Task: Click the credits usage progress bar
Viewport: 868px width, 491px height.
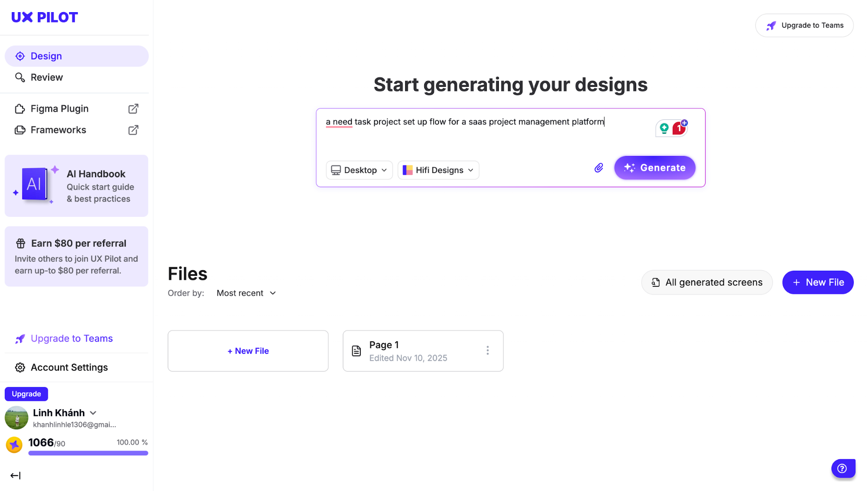Action: click(x=88, y=453)
